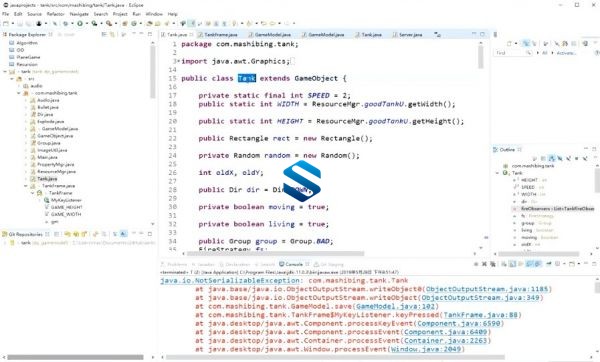Click the Find field in Task List
Image resolution: width=600 pixels, height=362 pixels.
coord(510,53)
